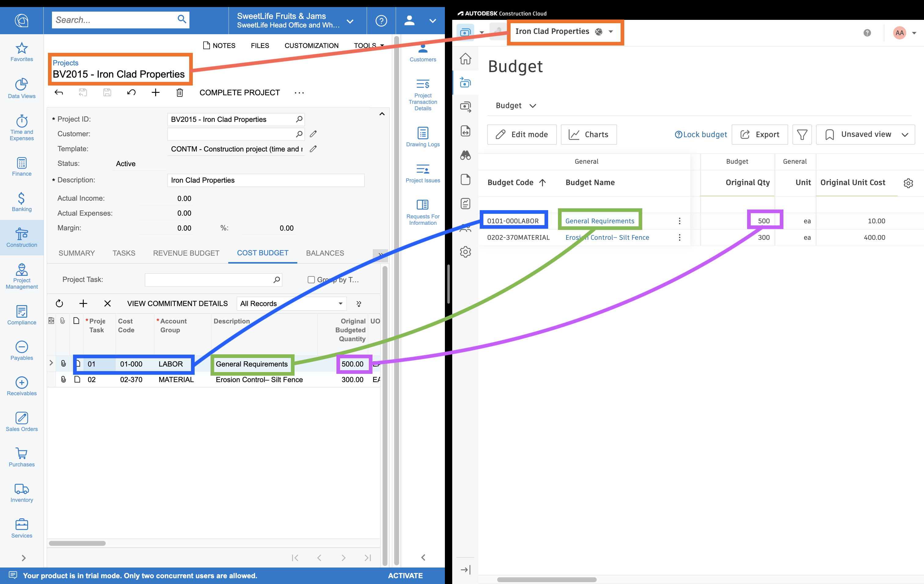Open Data Views workspace
924x584 pixels.
click(x=21, y=89)
